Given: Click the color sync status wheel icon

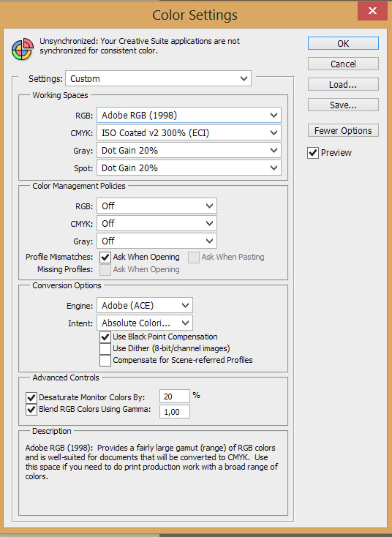Looking at the screenshot, I should [x=23, y=49].
